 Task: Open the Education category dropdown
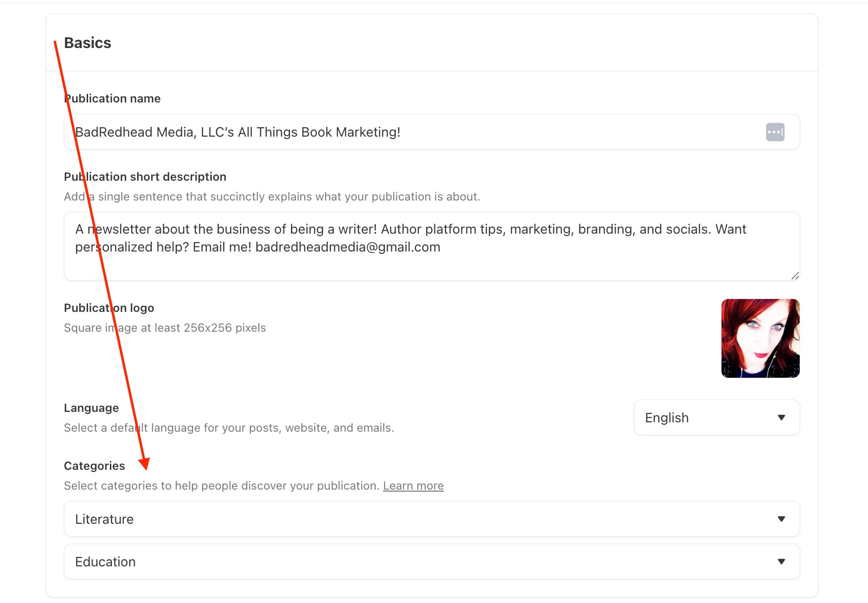432,561
